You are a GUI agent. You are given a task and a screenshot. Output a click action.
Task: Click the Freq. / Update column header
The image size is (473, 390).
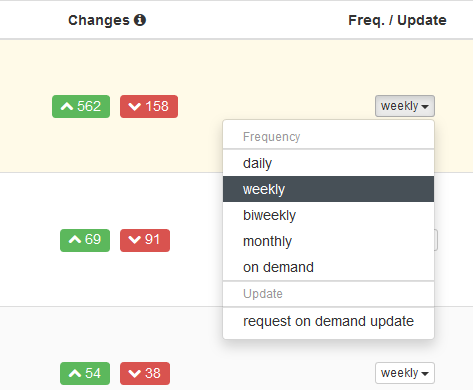coord(397,20)
